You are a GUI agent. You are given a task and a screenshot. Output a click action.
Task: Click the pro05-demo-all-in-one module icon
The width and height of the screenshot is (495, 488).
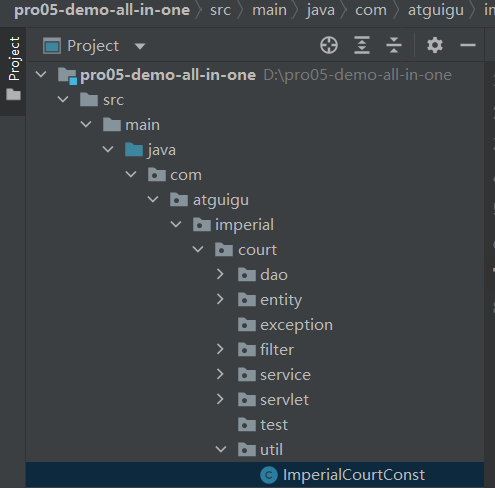(67, 75)
